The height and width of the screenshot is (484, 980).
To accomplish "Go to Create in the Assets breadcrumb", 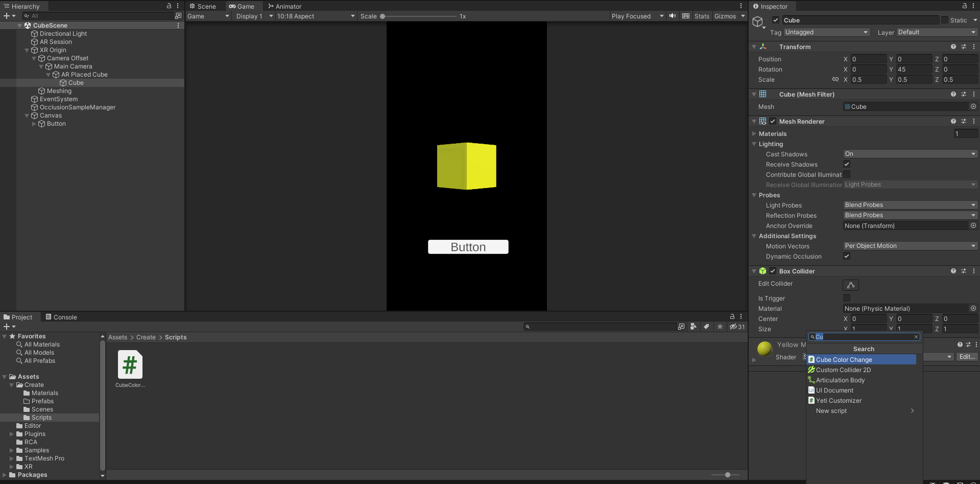I will coord(146,337).
